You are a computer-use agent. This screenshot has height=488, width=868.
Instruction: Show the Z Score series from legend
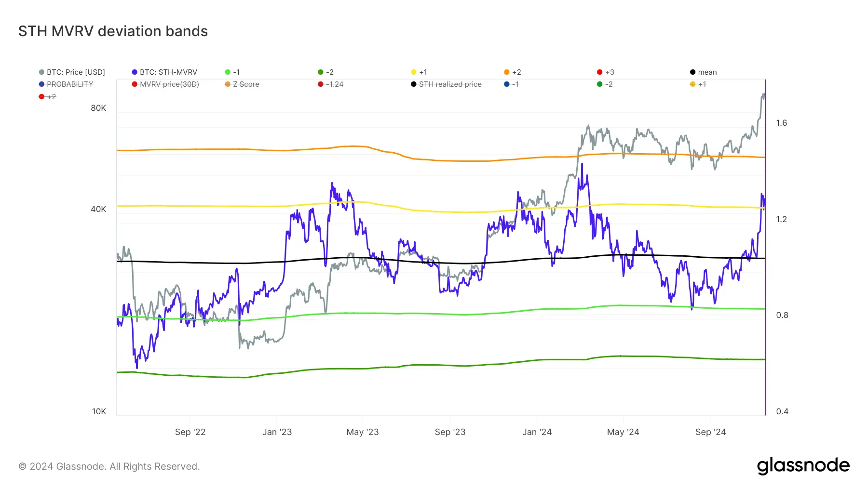pyautogui.click(x=242, y=84)
